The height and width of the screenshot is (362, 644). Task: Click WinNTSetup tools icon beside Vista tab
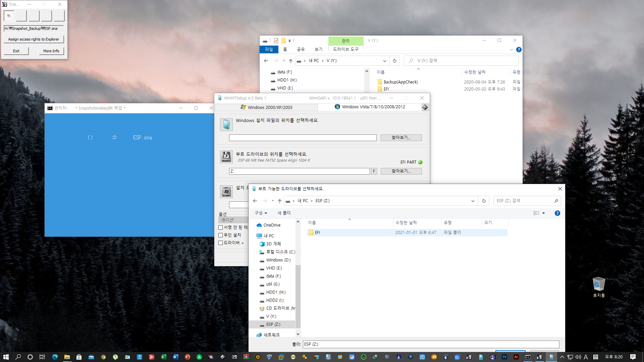point(425,107)
